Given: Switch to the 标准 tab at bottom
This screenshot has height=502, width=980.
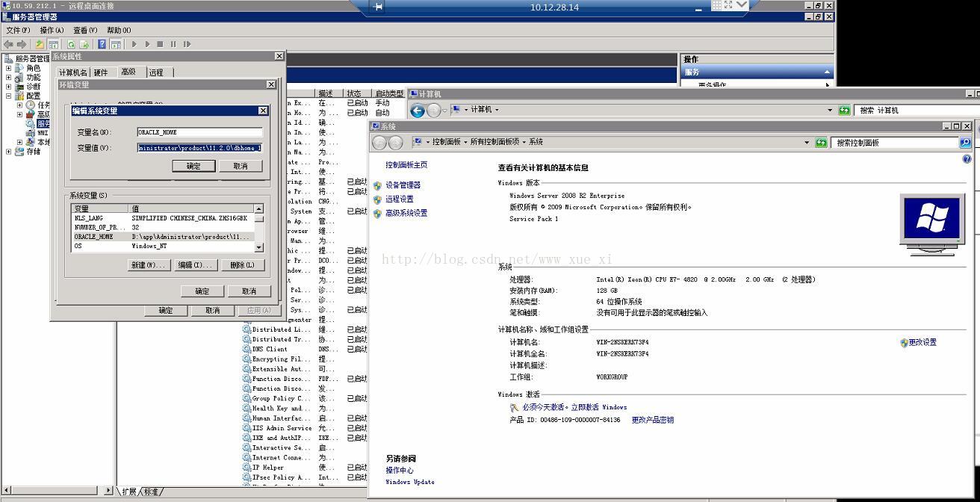Looking at the screenshot, I should coord(152,492).
